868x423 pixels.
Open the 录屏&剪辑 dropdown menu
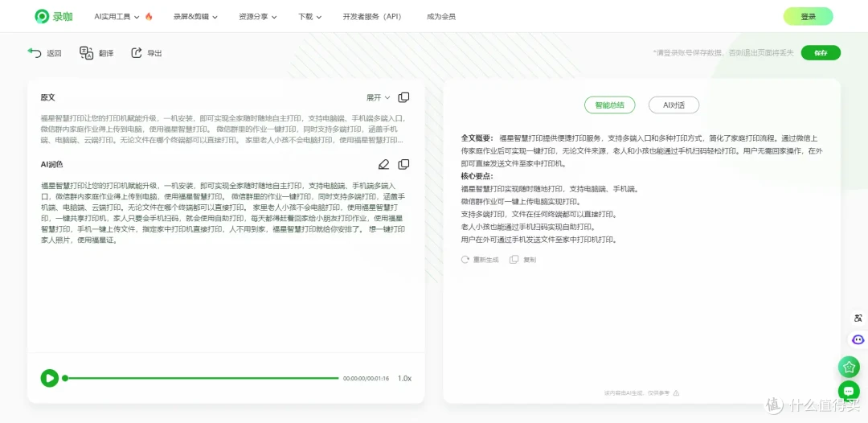pos(195,17)
